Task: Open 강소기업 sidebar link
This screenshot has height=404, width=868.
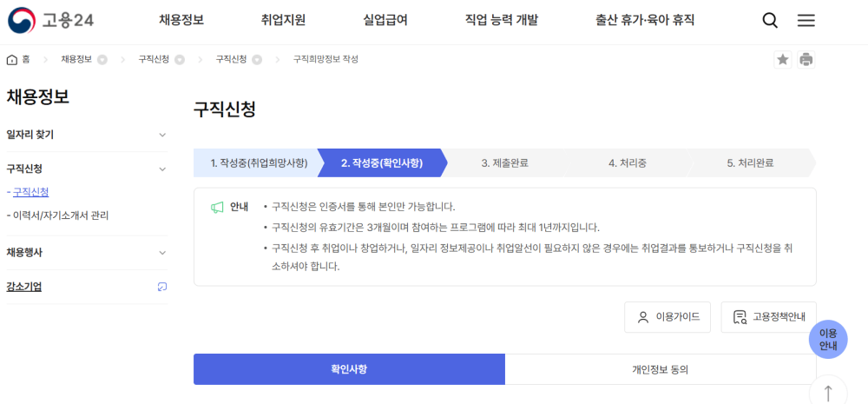Action: coord(23,287)
